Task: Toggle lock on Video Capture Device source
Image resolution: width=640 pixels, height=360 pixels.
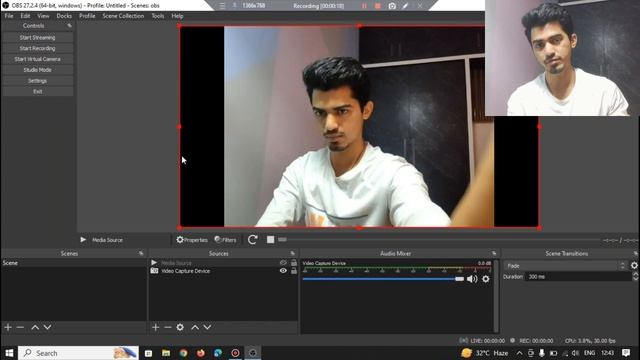Action: [x=293, y=271]
